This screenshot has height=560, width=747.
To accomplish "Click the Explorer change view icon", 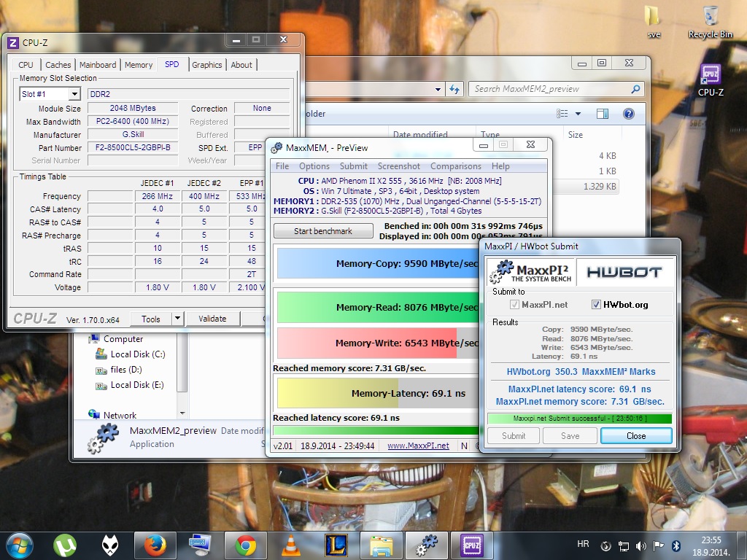I will coord(562,114).
